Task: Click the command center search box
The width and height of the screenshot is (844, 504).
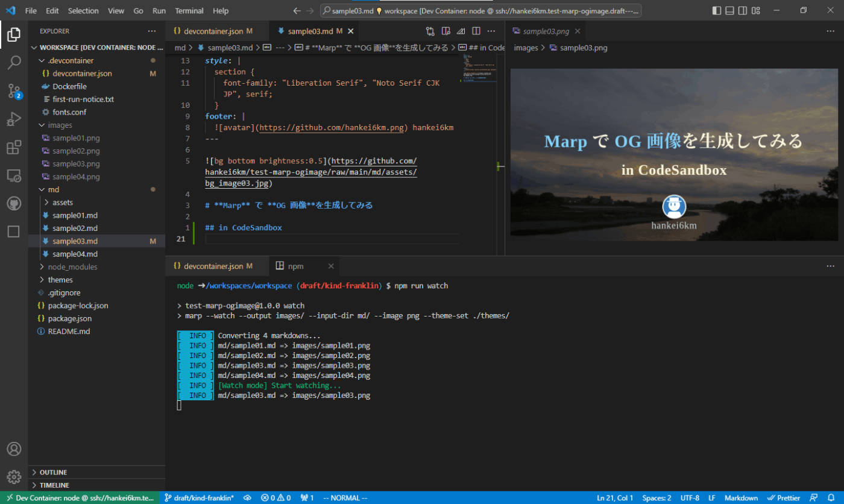Action: (x=480, y=11)
